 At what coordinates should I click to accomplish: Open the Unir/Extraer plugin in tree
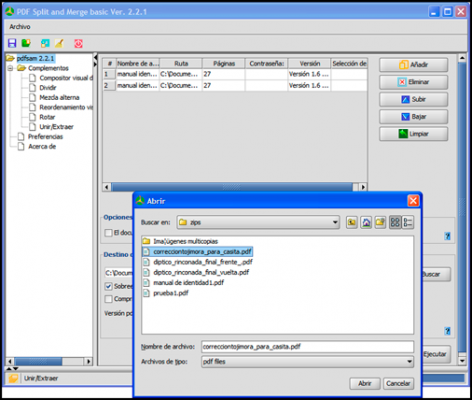(x=56, y=127)
